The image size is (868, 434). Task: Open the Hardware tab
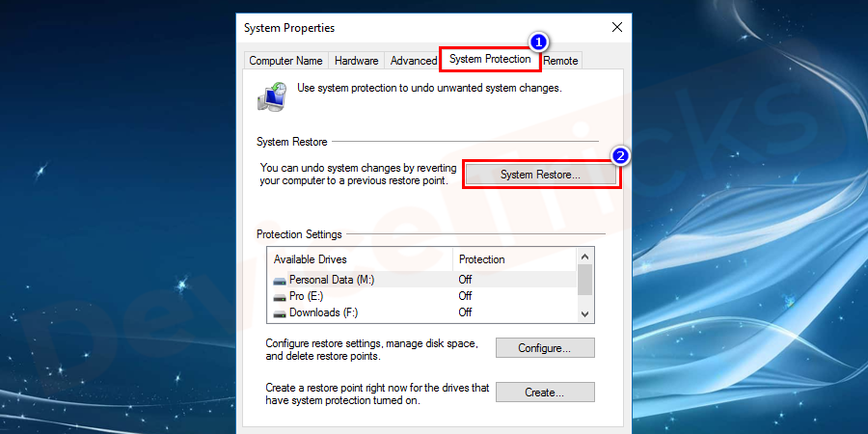pyautogui.click(x=356, y=61)
